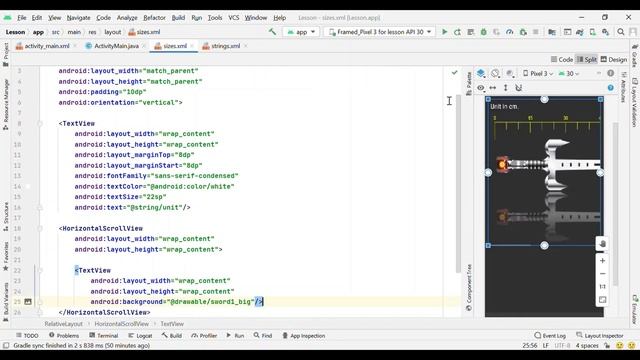Toggle the Attributes side panel

pos(623,87)
